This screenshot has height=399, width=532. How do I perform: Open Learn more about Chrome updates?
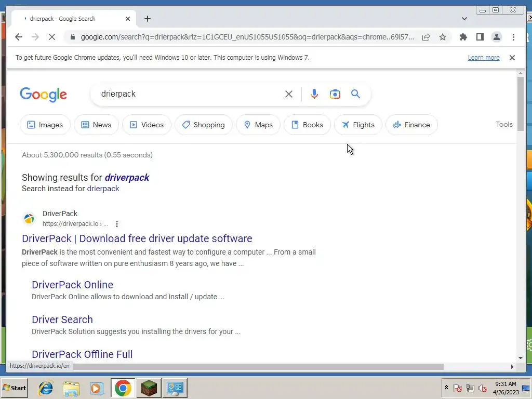[484, 58]
